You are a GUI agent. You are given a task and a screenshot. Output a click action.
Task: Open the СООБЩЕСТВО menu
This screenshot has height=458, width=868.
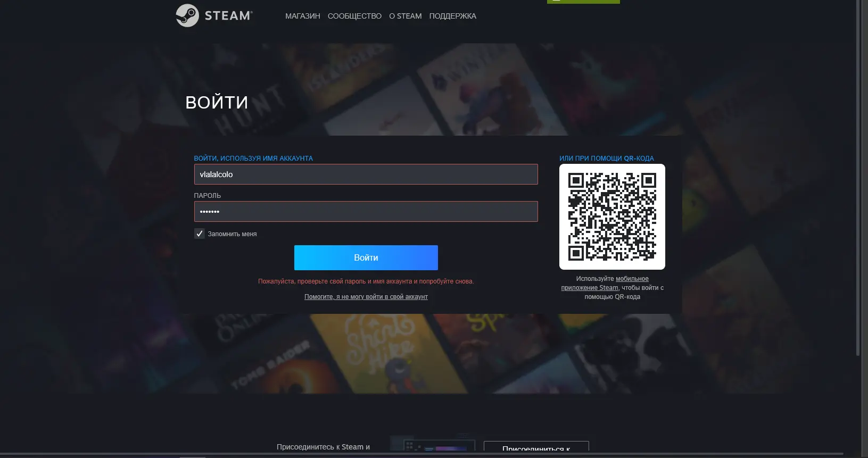(354, 16)
